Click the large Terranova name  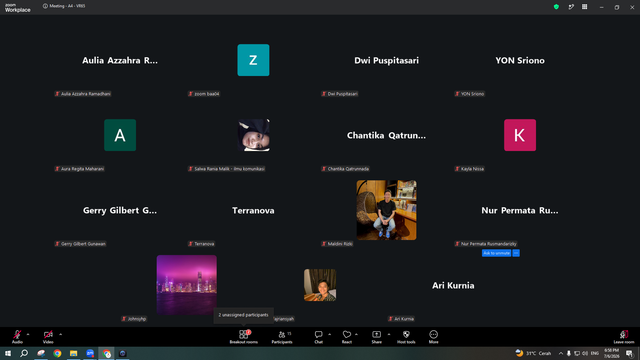pos(253,211)
